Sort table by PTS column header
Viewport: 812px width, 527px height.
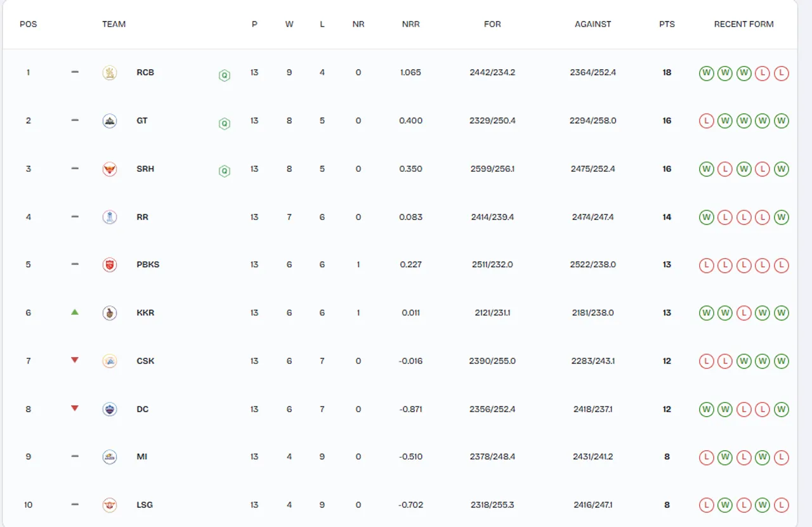click(667, 24)
